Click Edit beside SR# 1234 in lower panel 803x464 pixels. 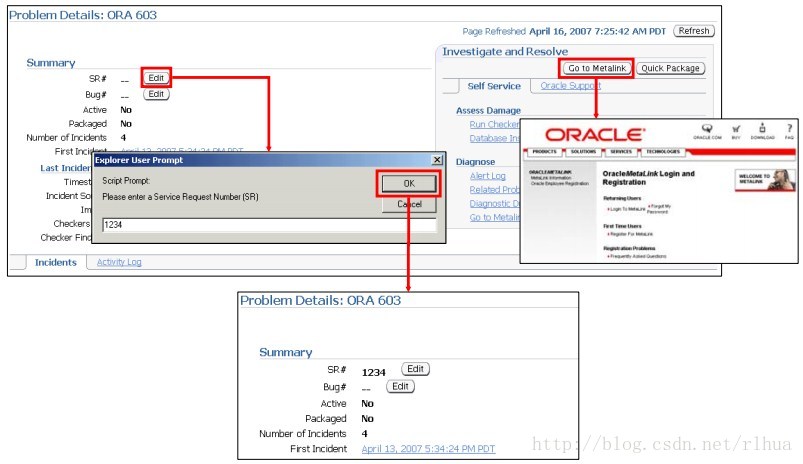415,369
